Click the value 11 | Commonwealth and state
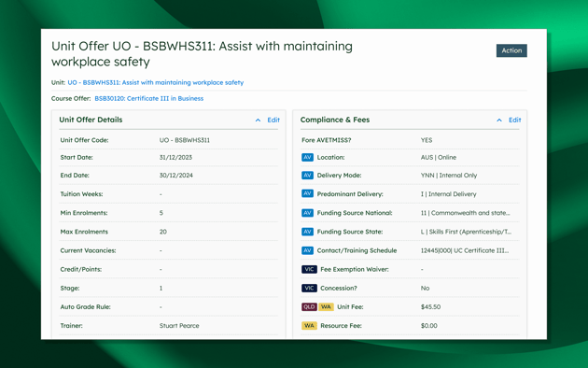Viewport: 588px width, 368px height. coord(466,213)
